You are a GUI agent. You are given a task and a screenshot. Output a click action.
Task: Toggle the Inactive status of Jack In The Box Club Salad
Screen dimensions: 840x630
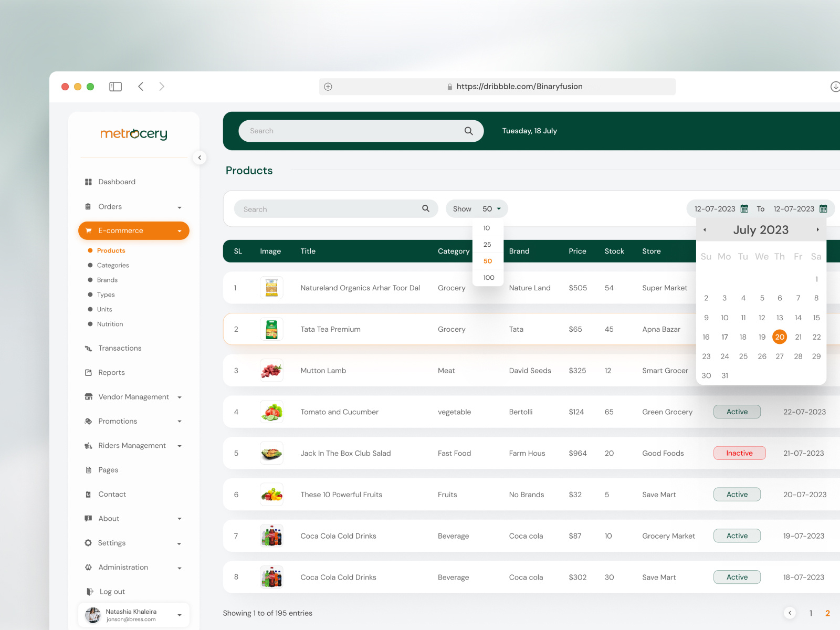tap(739, 453)
